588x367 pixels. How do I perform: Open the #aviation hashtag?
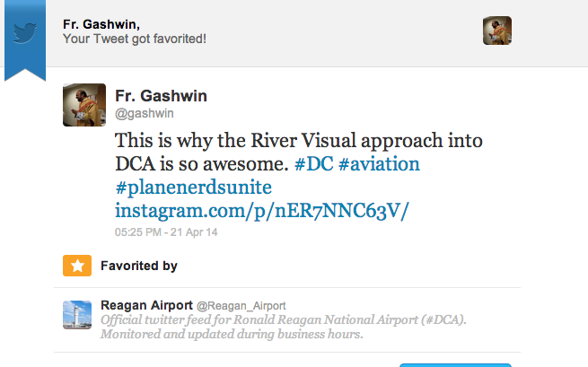pyautogui.click(x=380, y=165)
